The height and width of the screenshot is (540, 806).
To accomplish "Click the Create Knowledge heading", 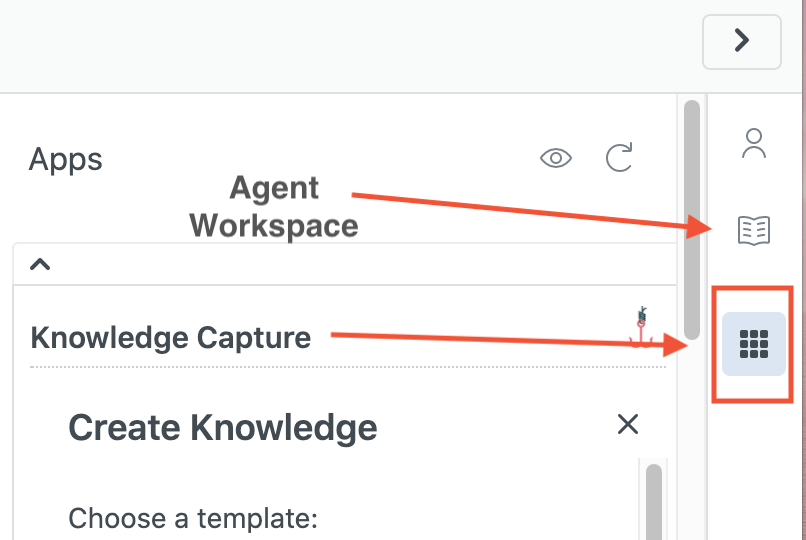I will pos(223,428).
